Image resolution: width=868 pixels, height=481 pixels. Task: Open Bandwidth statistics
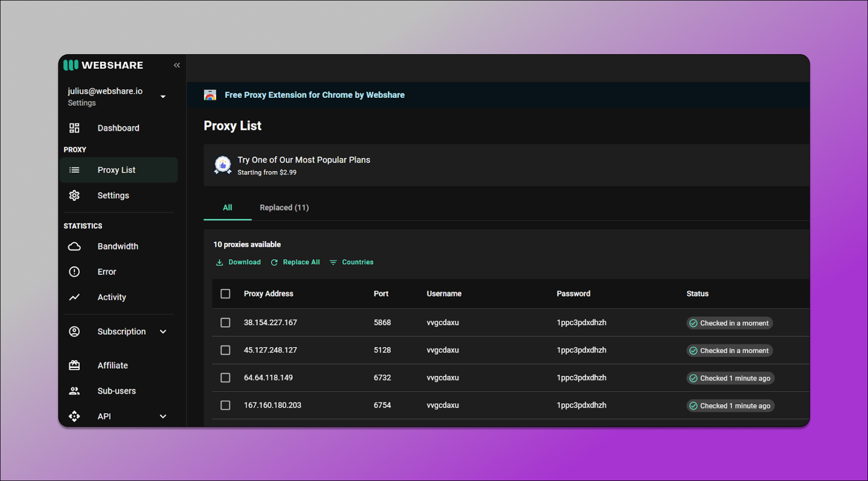click(x=118, y=246)
